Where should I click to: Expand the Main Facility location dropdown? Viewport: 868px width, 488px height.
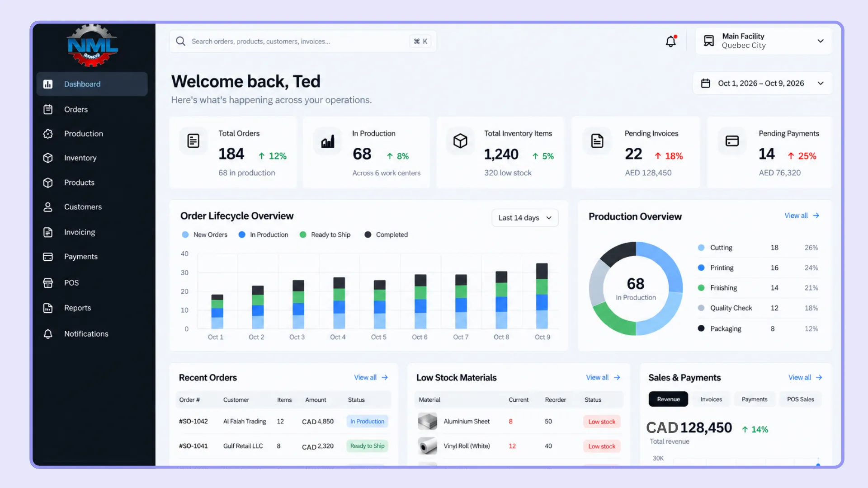(x=763, y=41)
